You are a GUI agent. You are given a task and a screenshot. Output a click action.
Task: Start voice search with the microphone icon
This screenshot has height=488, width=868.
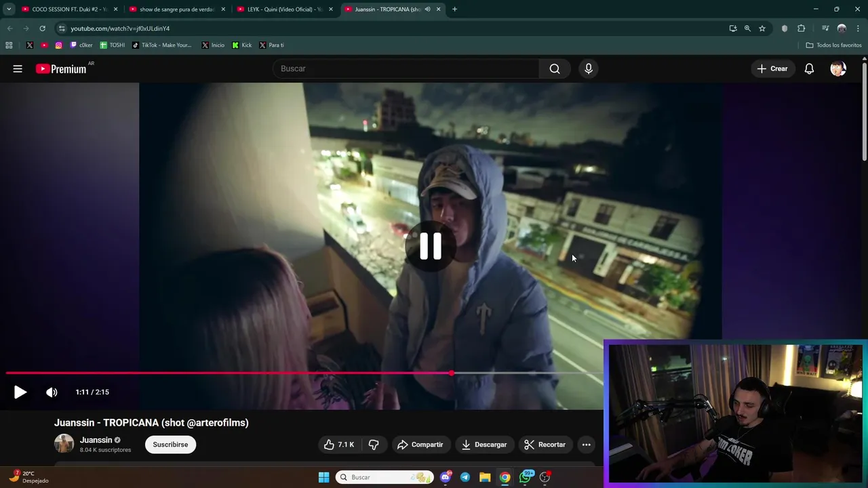(x=589, y=68)
